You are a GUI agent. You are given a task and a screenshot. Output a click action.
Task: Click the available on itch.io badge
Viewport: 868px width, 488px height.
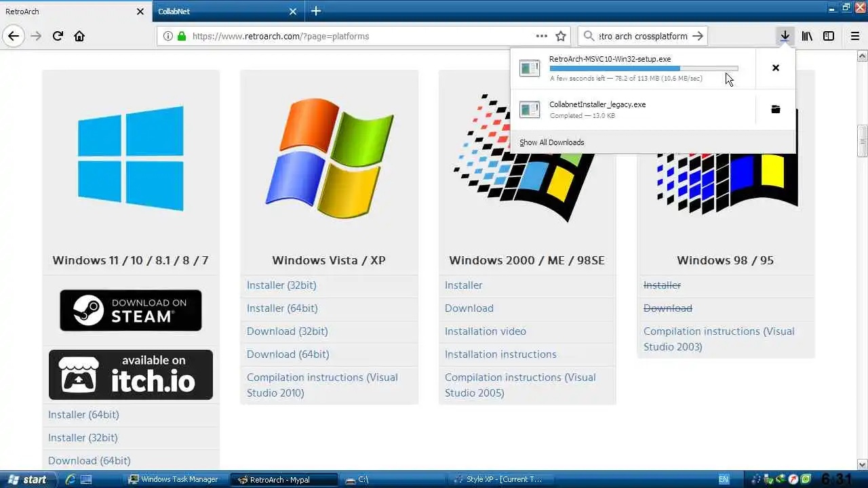click(131, 375)
